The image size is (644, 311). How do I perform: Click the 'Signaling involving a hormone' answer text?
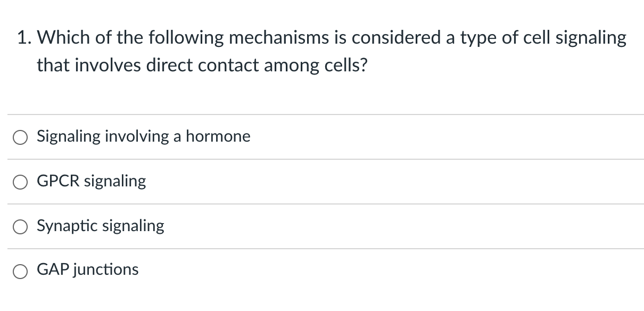pyautogui.click(x=143, y=137)
